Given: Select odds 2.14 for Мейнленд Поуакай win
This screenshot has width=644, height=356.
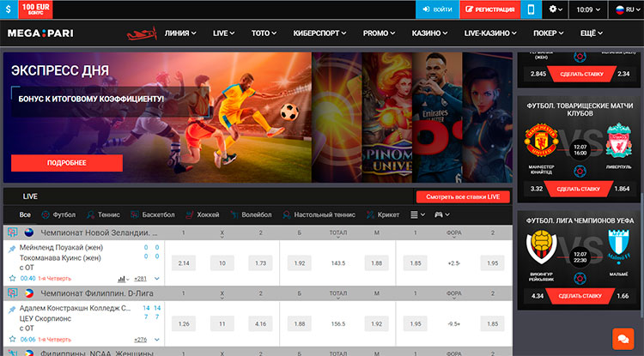Looking at the screenshot, I should point(184,263).
